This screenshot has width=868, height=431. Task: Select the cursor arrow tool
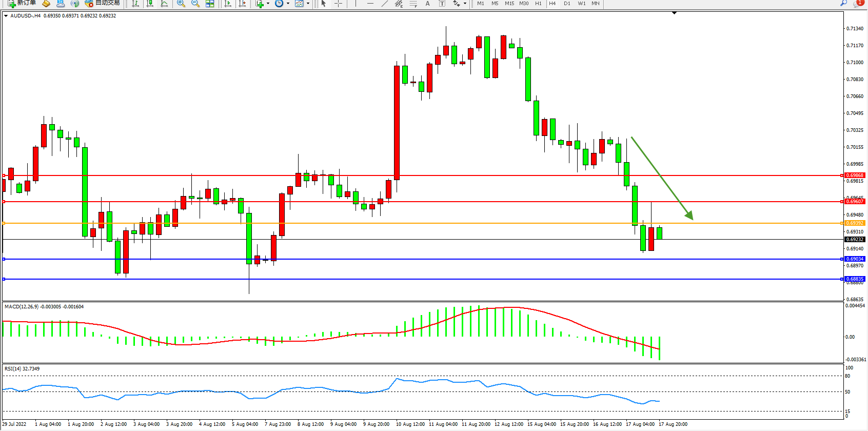pyautogui.click(x=324, y=4)
